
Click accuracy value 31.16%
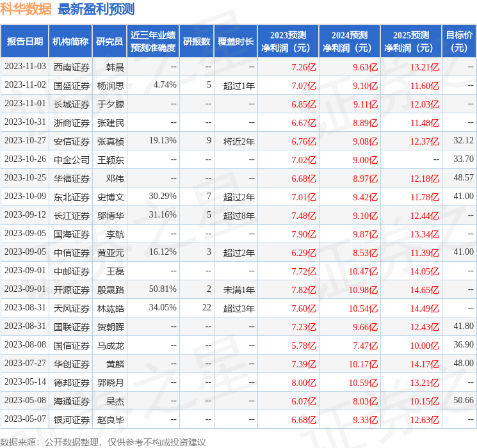tap(163, 215)
